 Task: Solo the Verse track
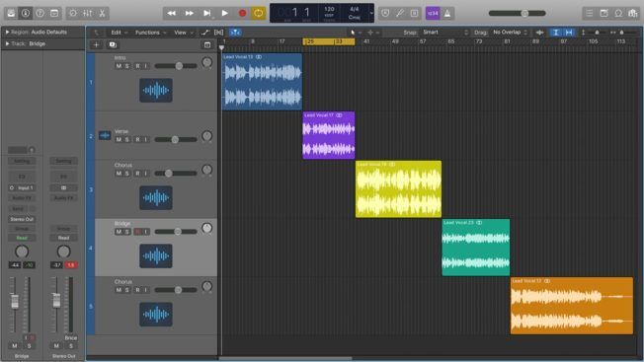click(x=126, y=140)
